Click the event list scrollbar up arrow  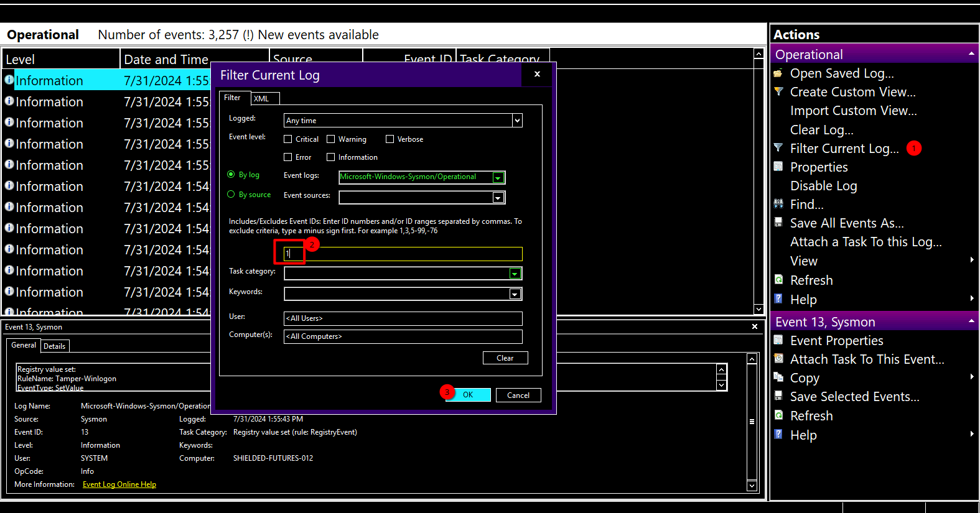click(758, 54)
